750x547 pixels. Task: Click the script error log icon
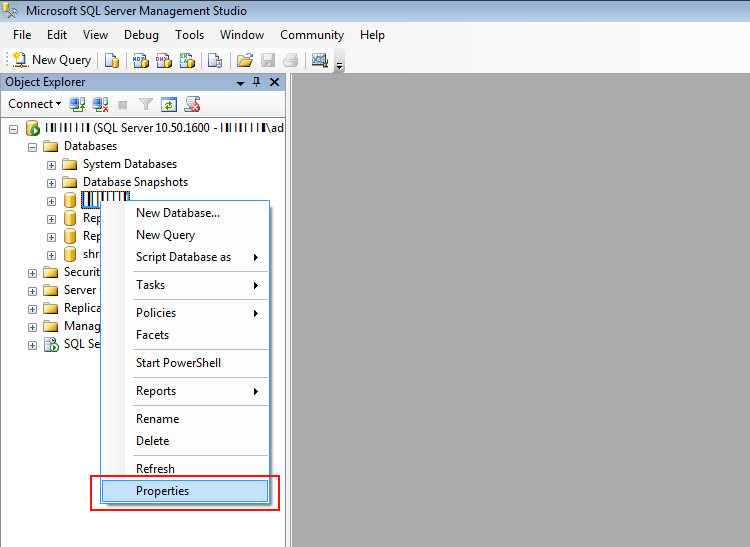(192, 104)
